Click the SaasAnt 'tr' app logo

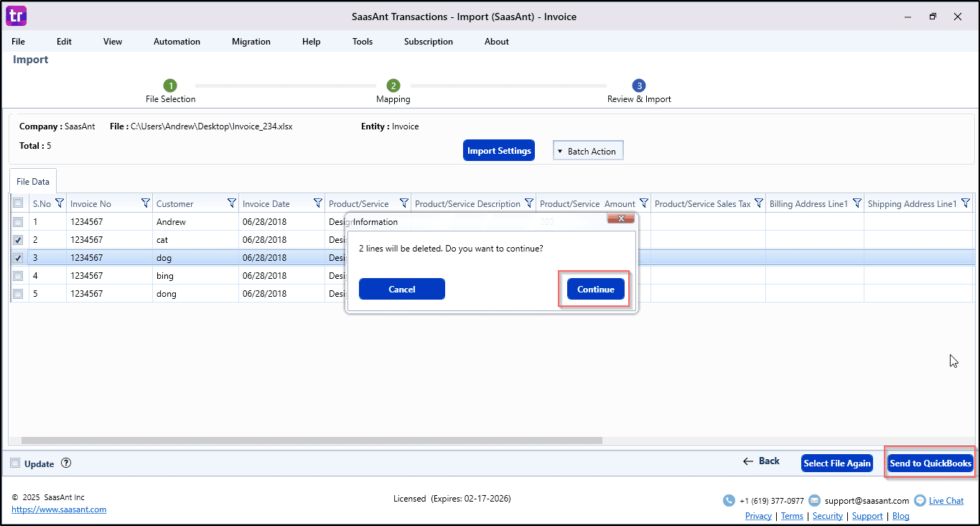coord(16,16)
